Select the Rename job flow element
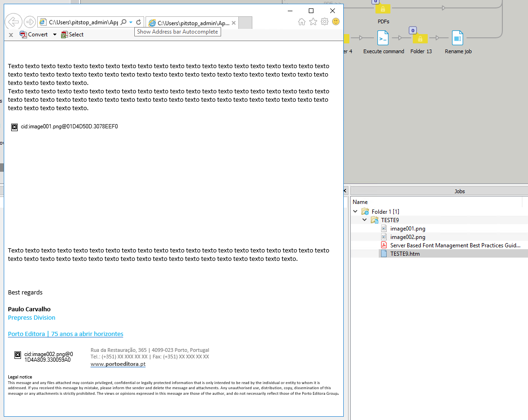 [458, 38]
